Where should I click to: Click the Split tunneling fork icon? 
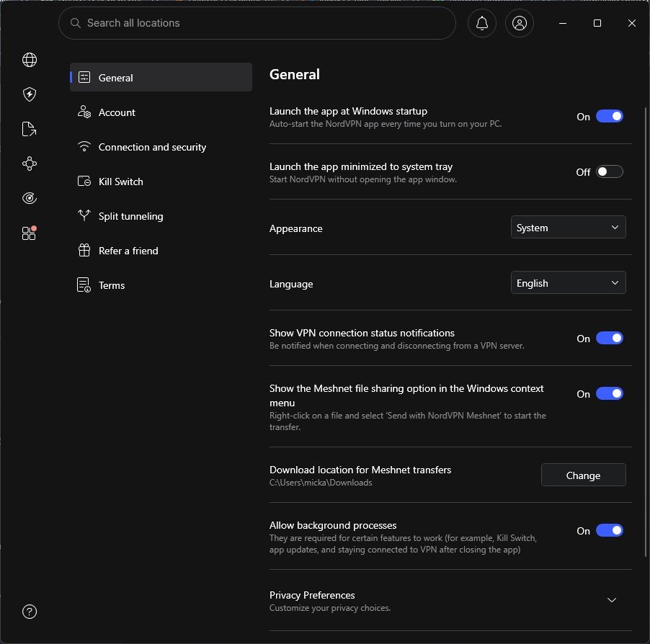(x=84, y=215)
